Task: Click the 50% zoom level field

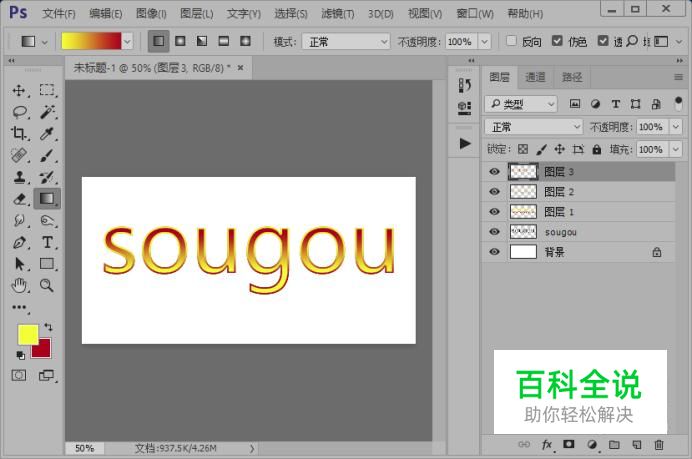Action: [84, 448]
